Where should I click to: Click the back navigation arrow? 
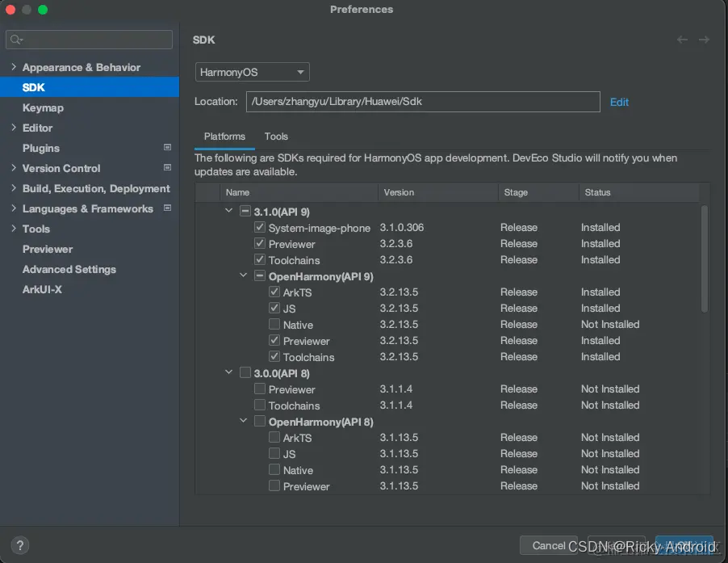pos(682,40)
